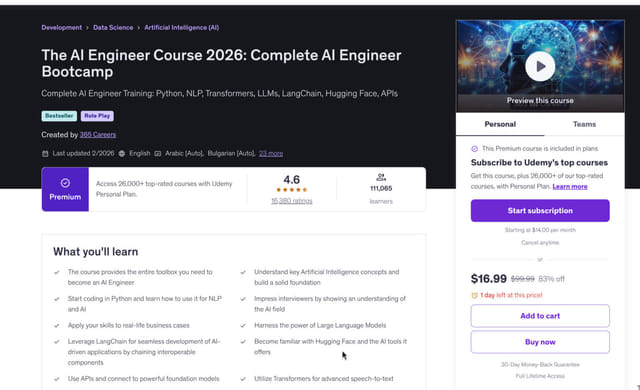This screenshot has height=390, width=640.
Task: Click the checkmark beside 'Start coding in Python'
Action: (x=57, y=299)
